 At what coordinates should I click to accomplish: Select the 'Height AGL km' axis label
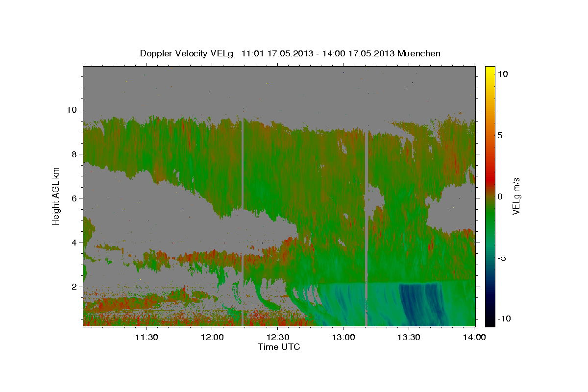tap(56, 196)
